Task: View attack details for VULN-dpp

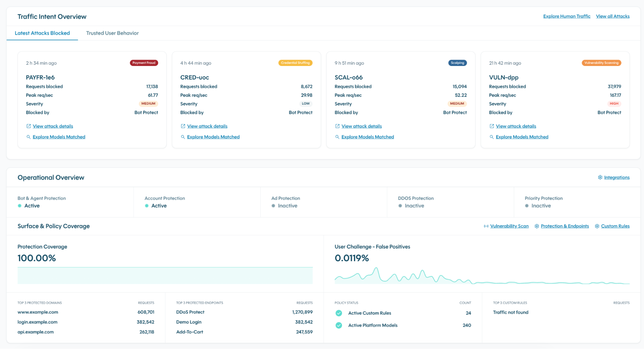Action: (x=516, y=126)
